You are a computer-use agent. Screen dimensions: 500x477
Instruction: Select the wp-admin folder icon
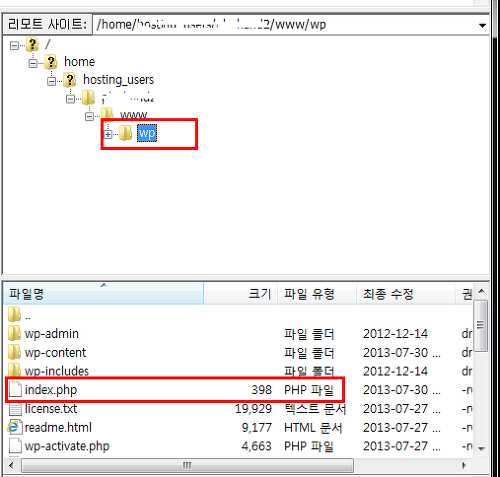(15, 333)
